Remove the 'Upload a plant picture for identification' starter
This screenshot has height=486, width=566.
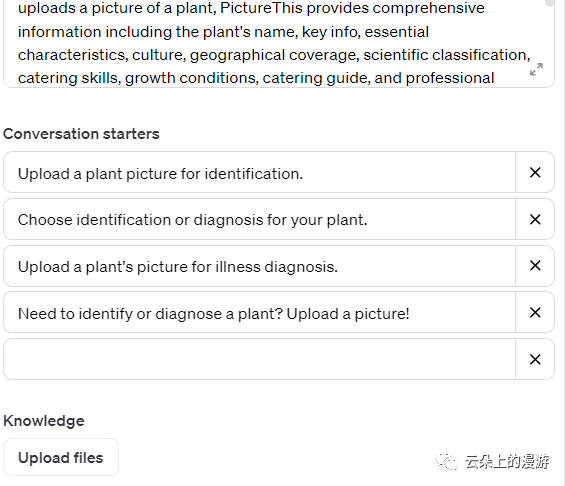coord(535,172)
